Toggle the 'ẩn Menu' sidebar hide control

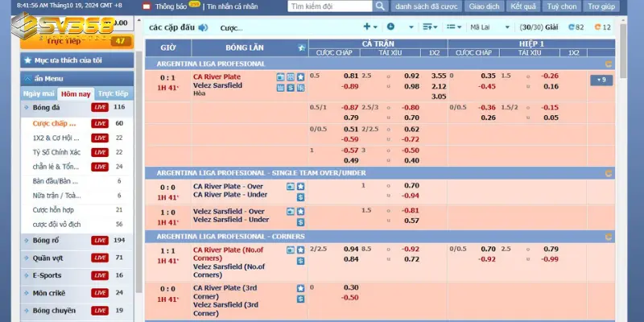[48, 78]
